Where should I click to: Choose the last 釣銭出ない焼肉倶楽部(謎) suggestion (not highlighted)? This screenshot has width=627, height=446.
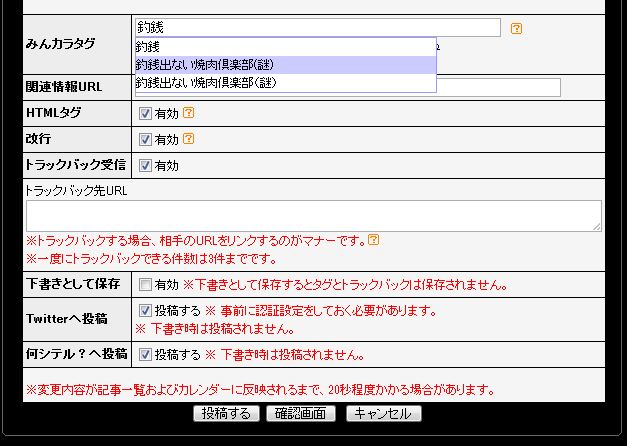[286, 83]
